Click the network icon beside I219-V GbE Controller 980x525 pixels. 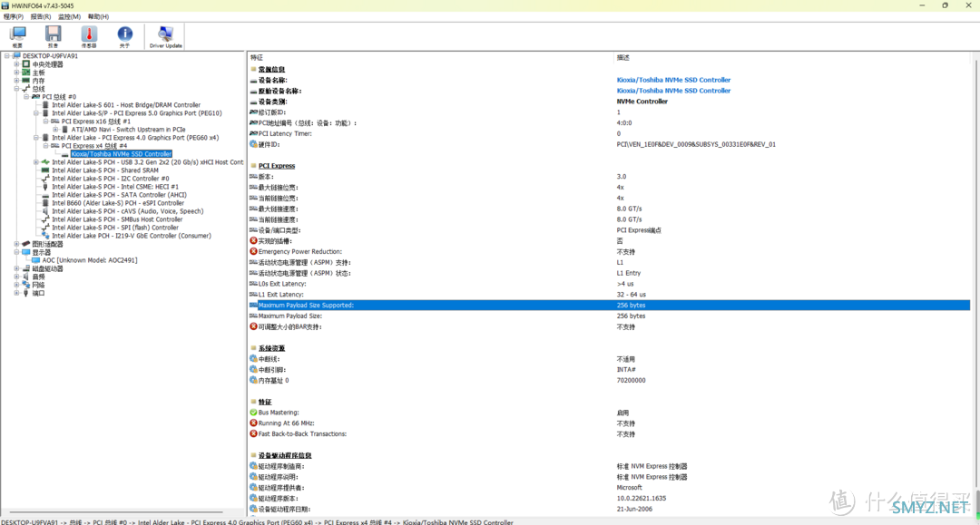pyautogui.click(x=45, y=236)
